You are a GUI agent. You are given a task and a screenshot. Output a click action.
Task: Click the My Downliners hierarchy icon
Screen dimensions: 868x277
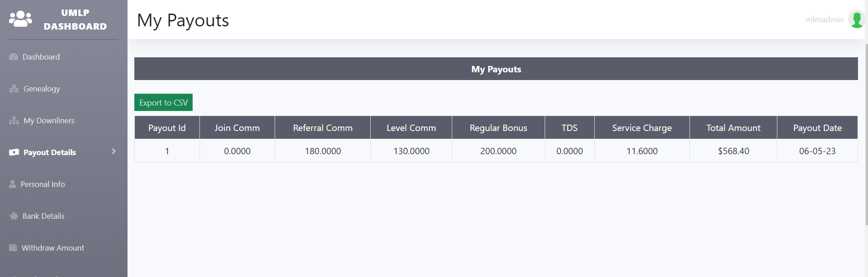pyautogui.click(x=14, y=121)
